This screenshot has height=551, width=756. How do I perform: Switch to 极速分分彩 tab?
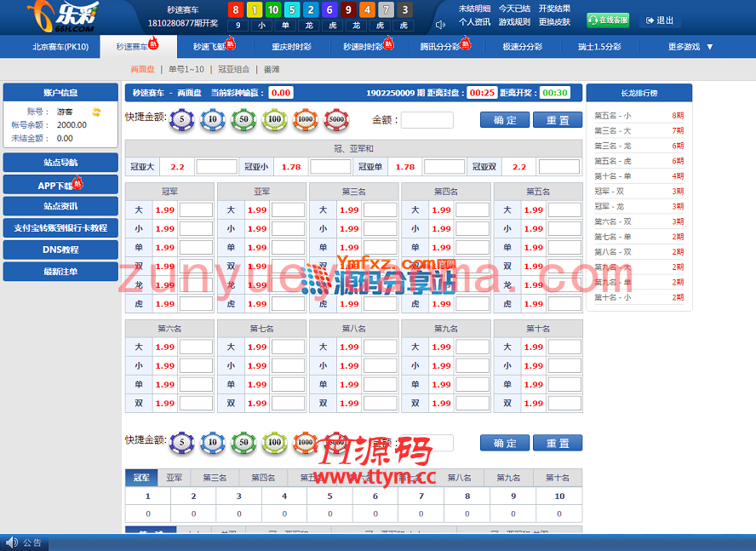[523, 47]
